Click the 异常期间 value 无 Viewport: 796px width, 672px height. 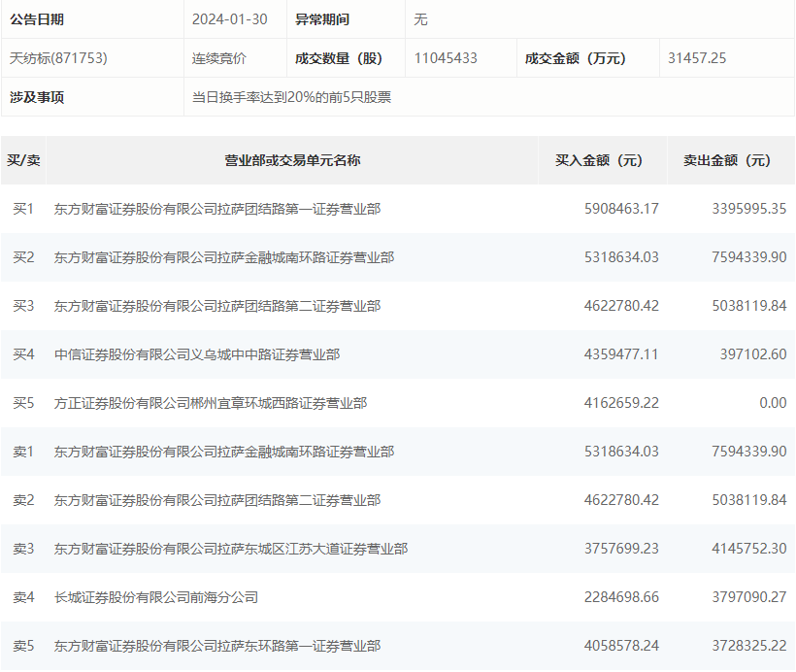click(420, 19)
